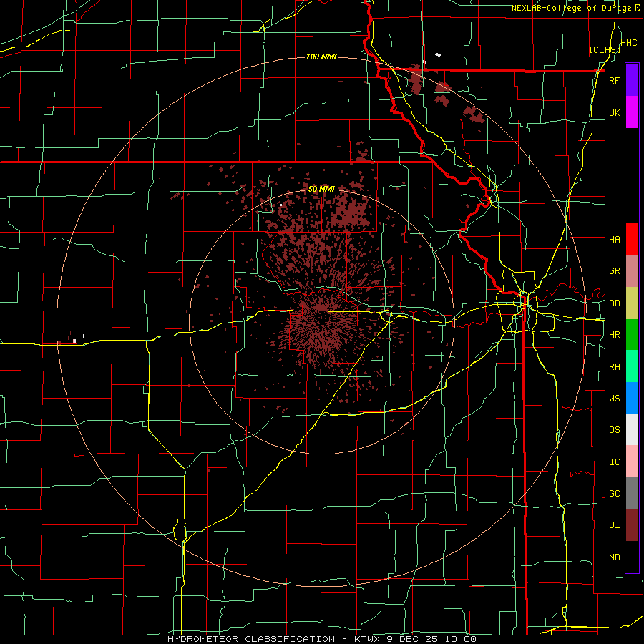The image size is (644, 644).
Task: Click the 'BD' legend label
Action: pos(614,303)
